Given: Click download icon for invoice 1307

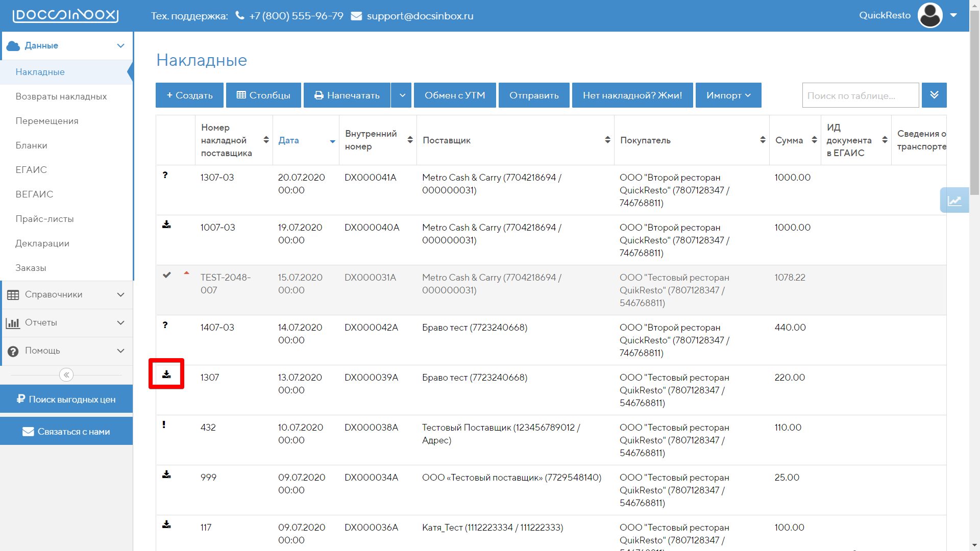Looking at the screenshot, I should click(x=166, y=374).
